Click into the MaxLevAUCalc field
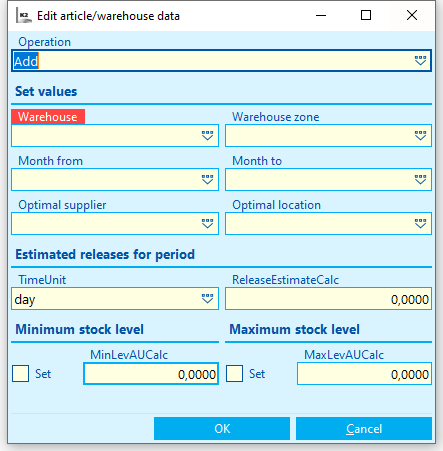Image resolution: width=443 pixels, height=451 pixels. [x=364, y=374]
